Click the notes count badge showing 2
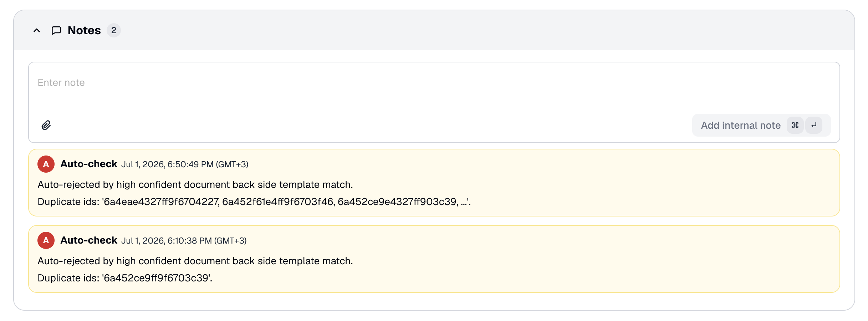 (114, 30)
